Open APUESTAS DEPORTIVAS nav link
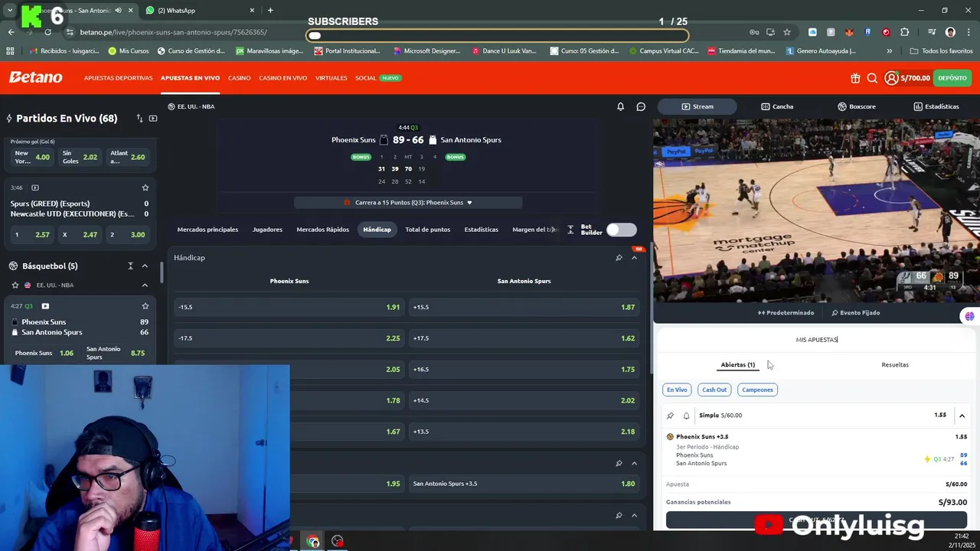Image resolution: width=980 pixels, height=551 pixels. (x=118, y=78)
